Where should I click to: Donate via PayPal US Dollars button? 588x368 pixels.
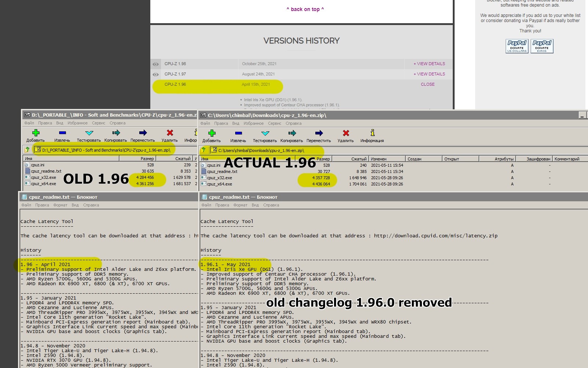pos(517,46)
